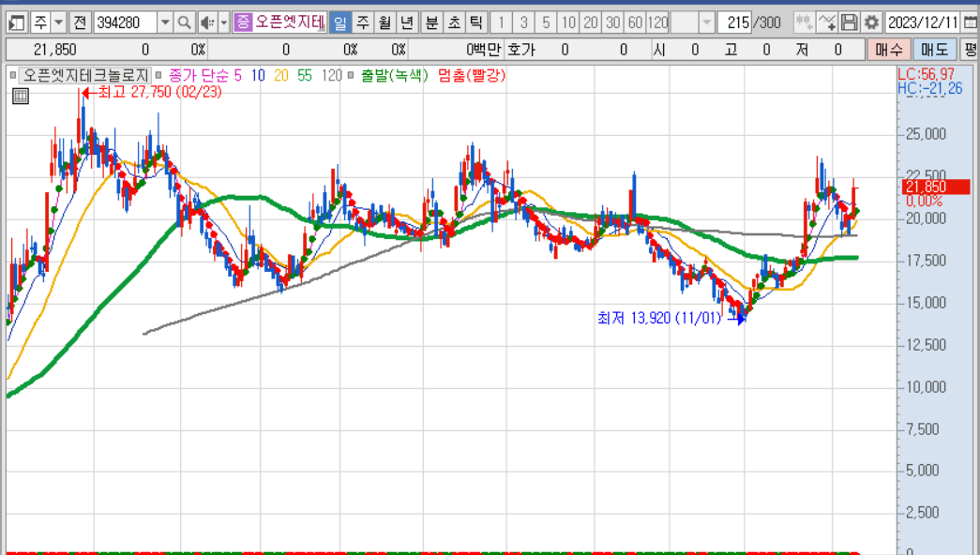Screen dimensions: 980x555
Task: Select the 20 interval button in the toolbar
Action: pos(591,23)
